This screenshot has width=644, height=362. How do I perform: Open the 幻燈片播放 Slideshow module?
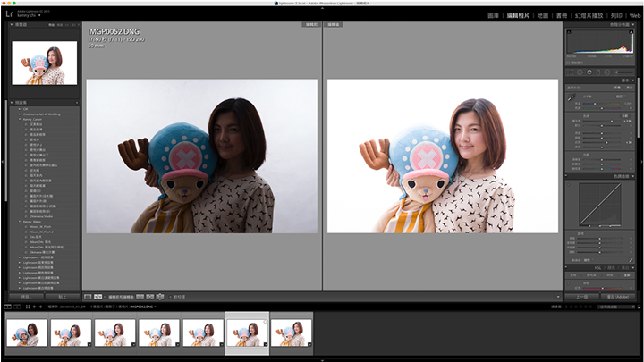(x=589, y=15)
